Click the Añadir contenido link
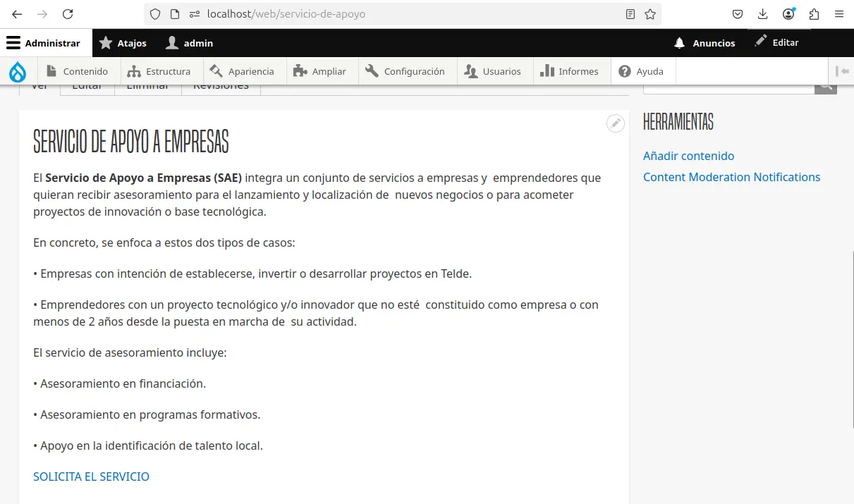The width and height of the screenshot is (854, 504). coord(688,156)
